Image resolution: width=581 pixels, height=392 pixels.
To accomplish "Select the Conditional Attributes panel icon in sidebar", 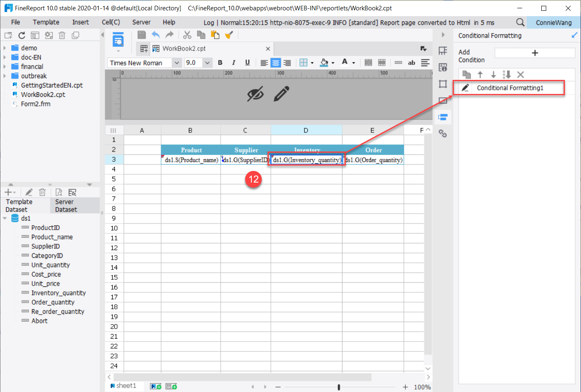I will (443, 116).
